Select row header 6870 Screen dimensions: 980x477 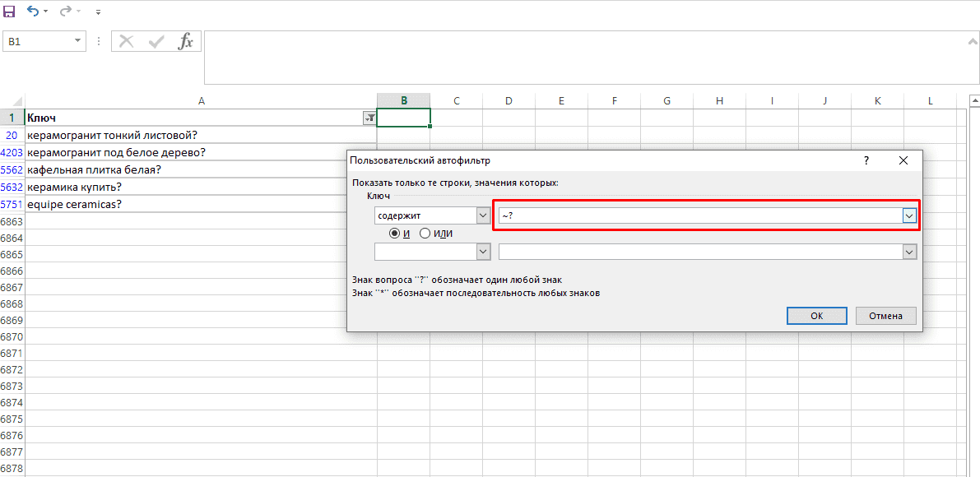pos(12,336)
